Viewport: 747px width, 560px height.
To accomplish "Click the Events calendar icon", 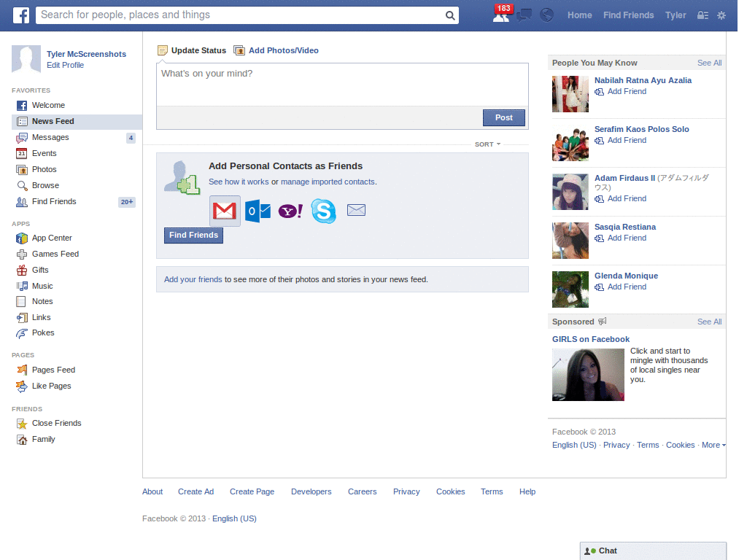I will pyautogui.click(x=21, y=153).
